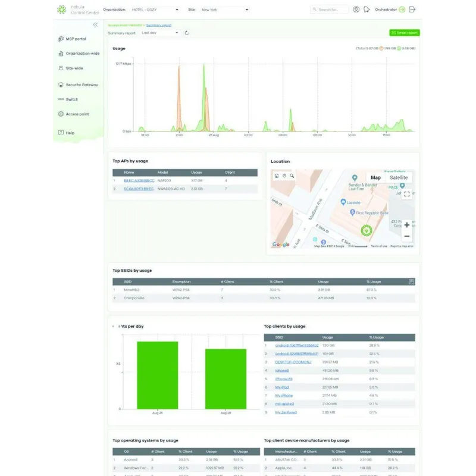
Task: Open the user account icon
Action: (356, 10)
